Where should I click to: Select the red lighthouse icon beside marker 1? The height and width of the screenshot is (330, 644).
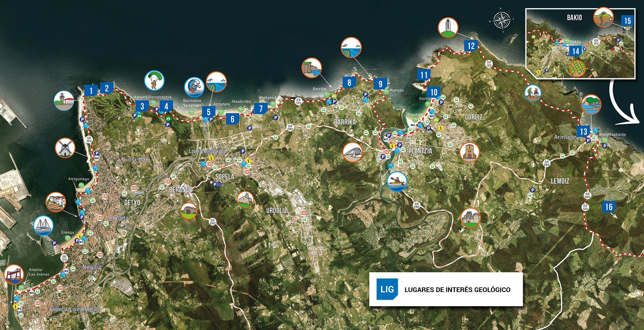[64, 101]
